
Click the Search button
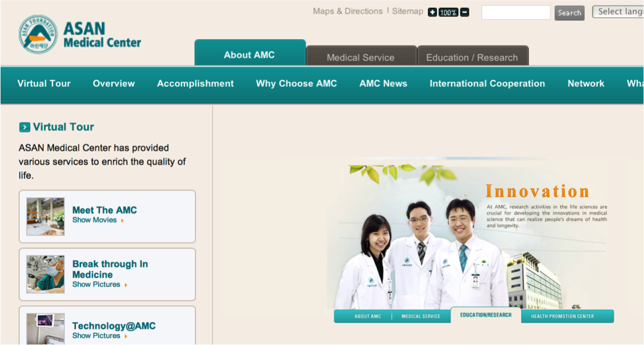coord(569,13)
